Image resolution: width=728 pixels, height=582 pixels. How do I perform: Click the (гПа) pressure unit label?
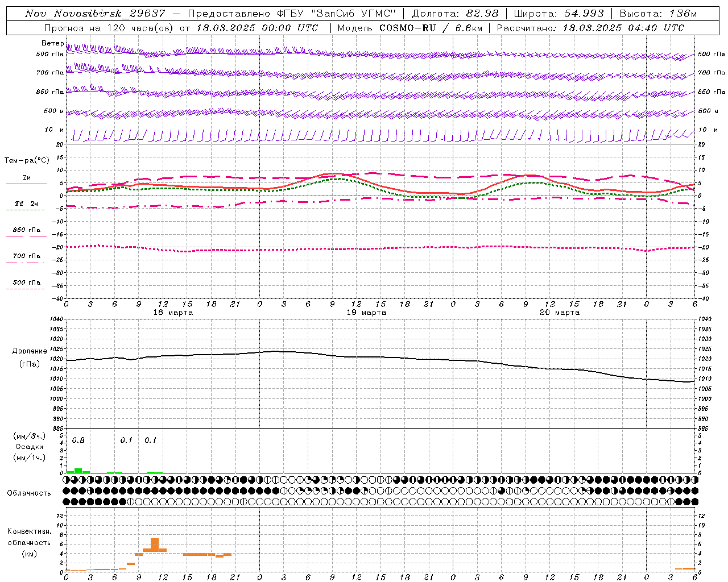pyautogui.click(x=28, y=364)
